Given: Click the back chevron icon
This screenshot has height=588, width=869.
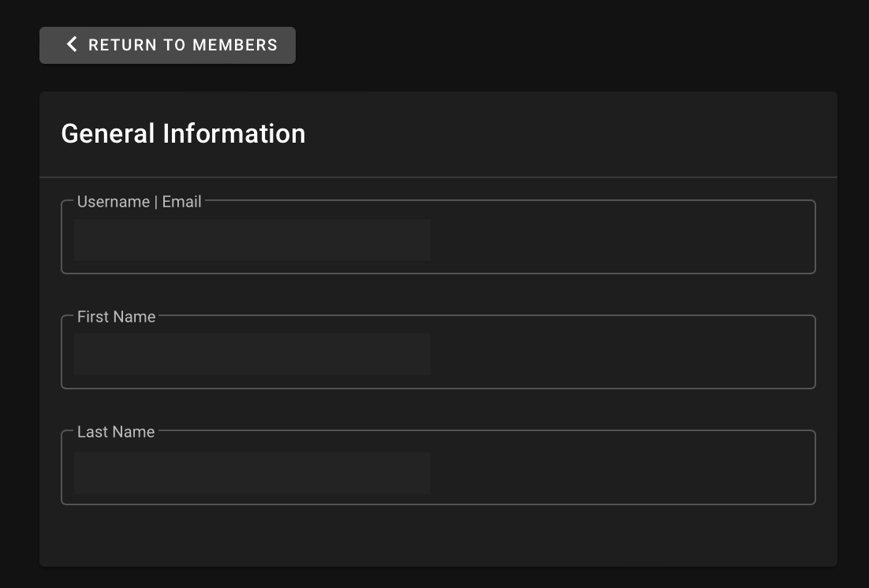Looking at the screenshot, I should 72,44.
